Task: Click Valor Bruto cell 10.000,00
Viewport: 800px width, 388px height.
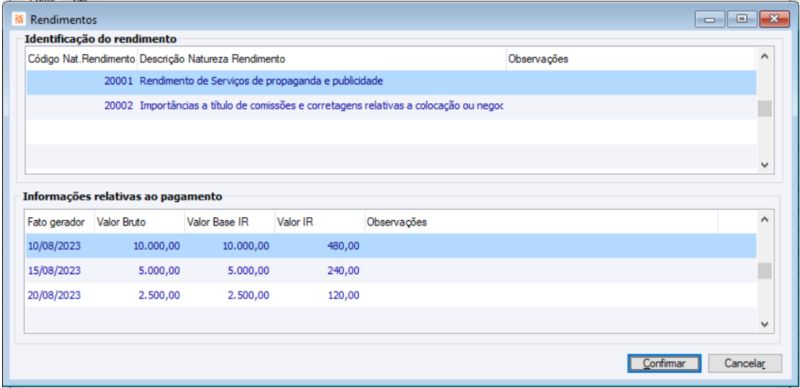Action: click(x=139, y=246)
